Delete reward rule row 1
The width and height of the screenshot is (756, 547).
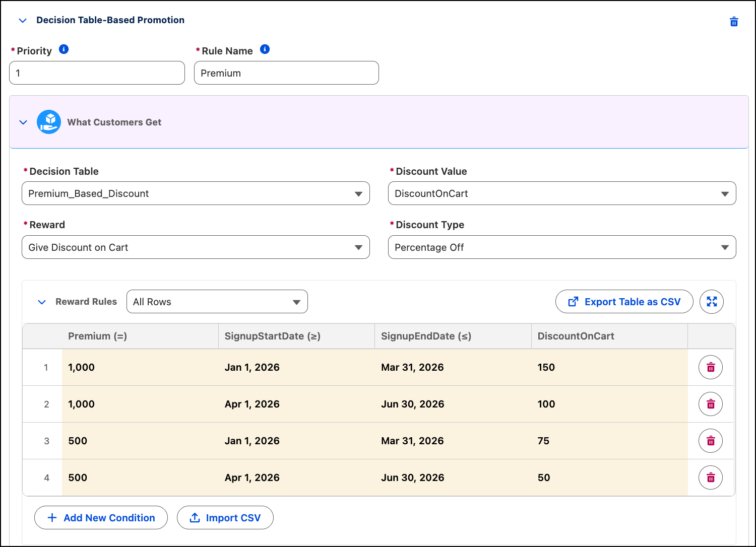click(x=711, y=367)
